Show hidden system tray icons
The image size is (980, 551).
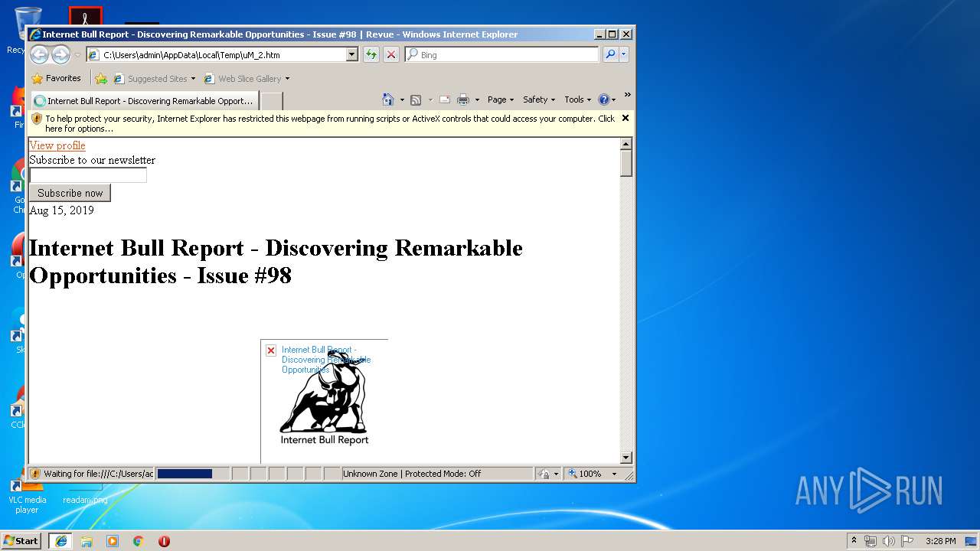[x=854, y=540]
